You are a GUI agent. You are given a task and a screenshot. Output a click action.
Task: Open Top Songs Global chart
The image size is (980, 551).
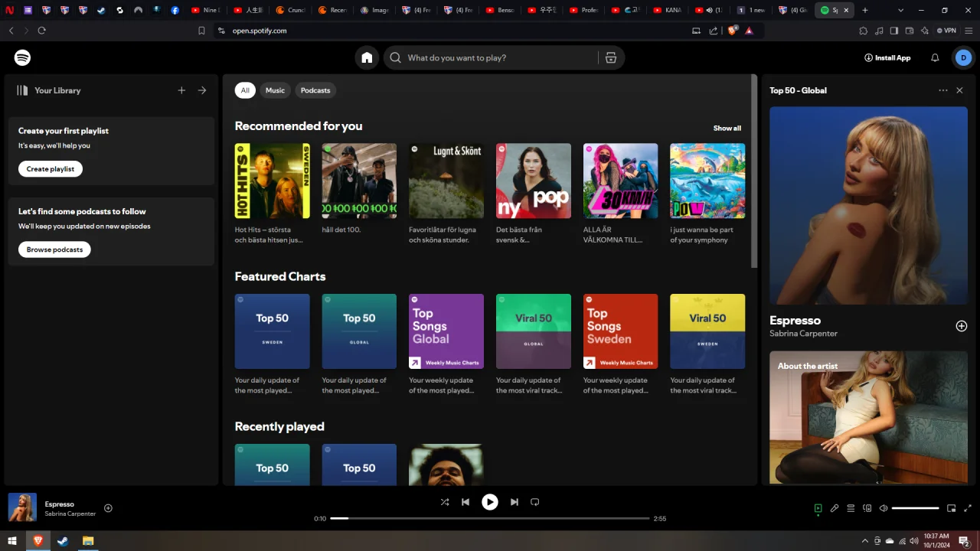click(x=446, y=344)
